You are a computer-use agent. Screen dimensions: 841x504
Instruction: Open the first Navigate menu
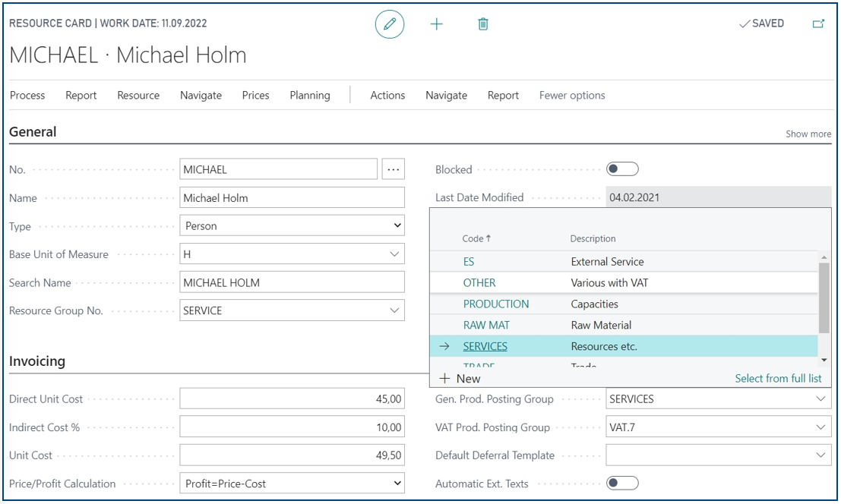pos(201,96)
